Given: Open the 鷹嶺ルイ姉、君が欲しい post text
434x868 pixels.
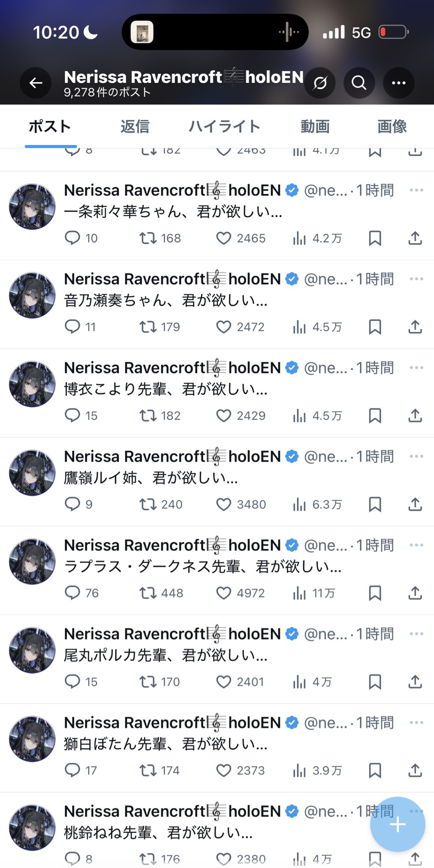Looking at the screenshot, I should pyautogui.click(x=151, y=478).
